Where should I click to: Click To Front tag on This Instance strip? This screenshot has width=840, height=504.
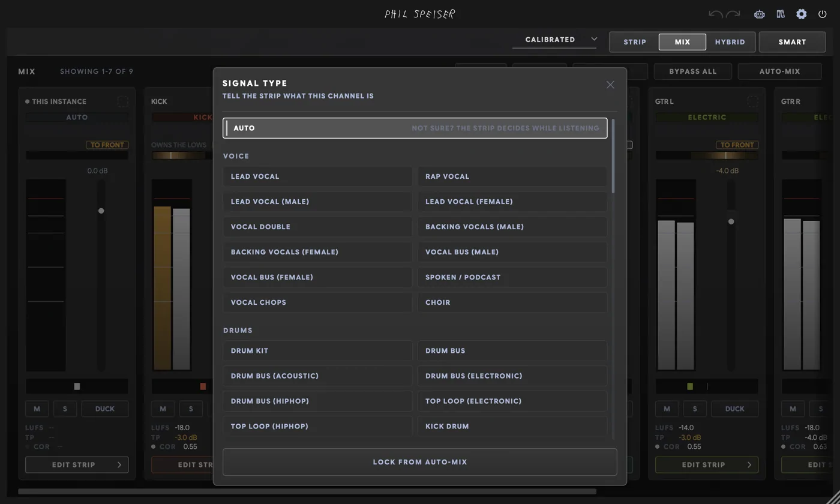pos(107,145)
